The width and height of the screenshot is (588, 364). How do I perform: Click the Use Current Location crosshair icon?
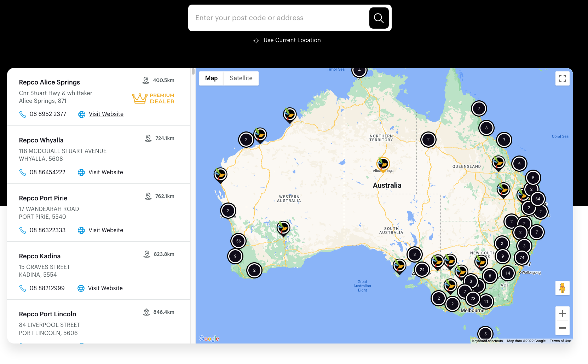[256, 41]
